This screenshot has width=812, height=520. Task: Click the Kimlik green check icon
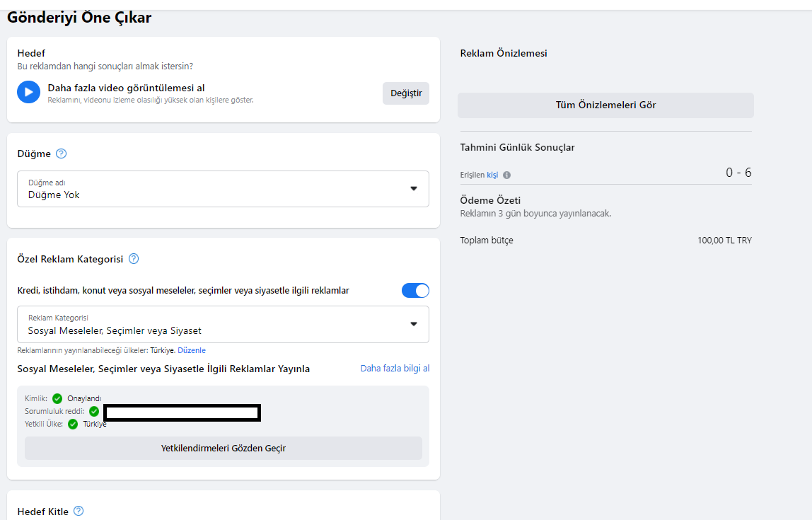point(57,398)
